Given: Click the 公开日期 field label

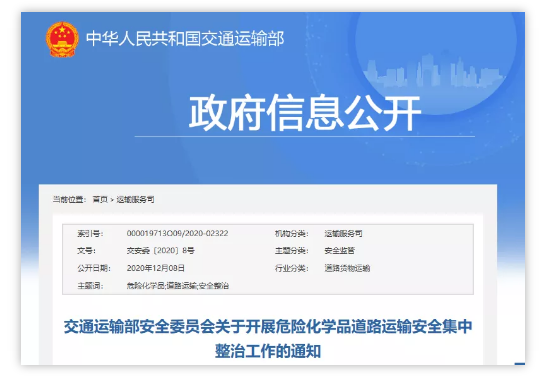Looking at the screenshot, I should click(x=94, y=268).
